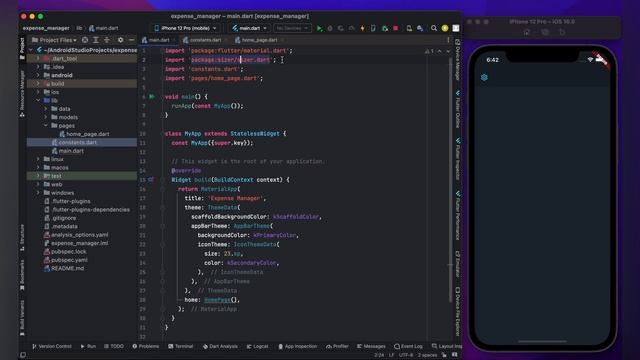Trigger Flutter Hot Reload lightning icon
640x360 pixels.
click(x=362, y=28)
